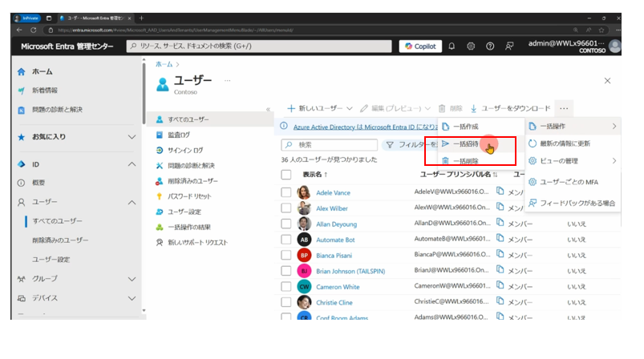Select 一括招待 from the submenu
Image resolution: width=644 pixels, height=359 pixels.
click(466, 144)
